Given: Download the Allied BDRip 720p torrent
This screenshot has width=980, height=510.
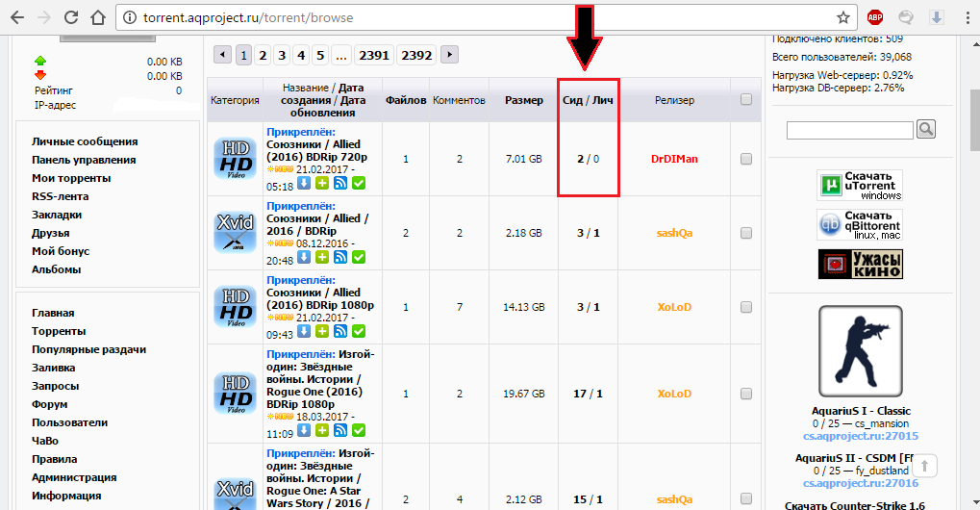Looking at the screenshot, I should [304, 183].
